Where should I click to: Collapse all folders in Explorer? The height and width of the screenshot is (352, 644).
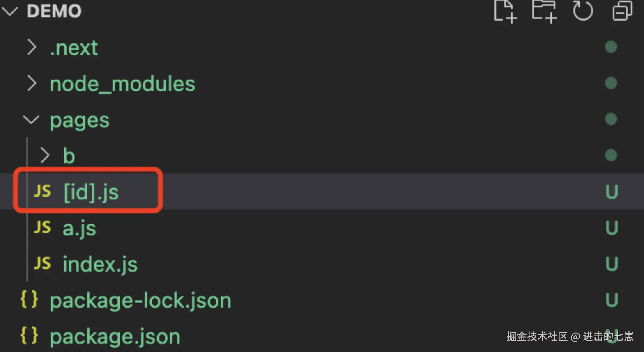(622, 11)
